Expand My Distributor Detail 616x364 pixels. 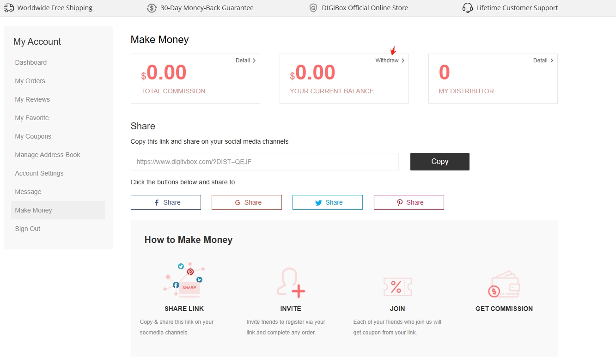coord(543,61)
